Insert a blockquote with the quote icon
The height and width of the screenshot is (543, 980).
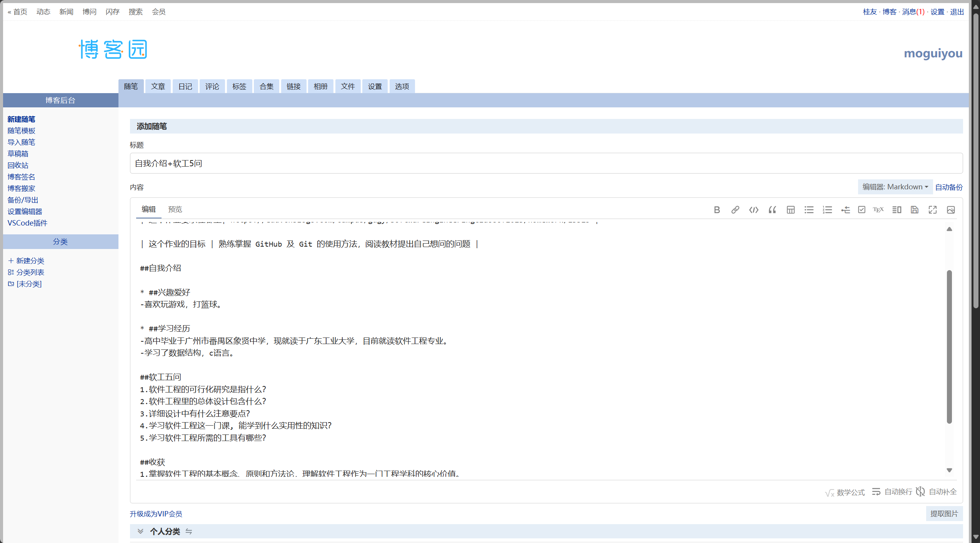click(x=772, y=210)
